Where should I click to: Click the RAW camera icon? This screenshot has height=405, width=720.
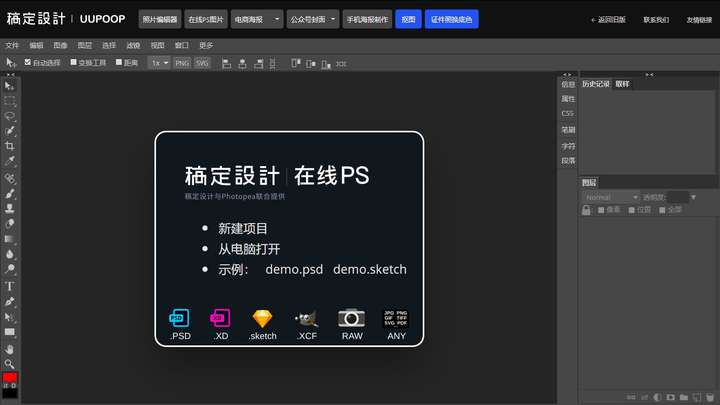coord(351,318)
